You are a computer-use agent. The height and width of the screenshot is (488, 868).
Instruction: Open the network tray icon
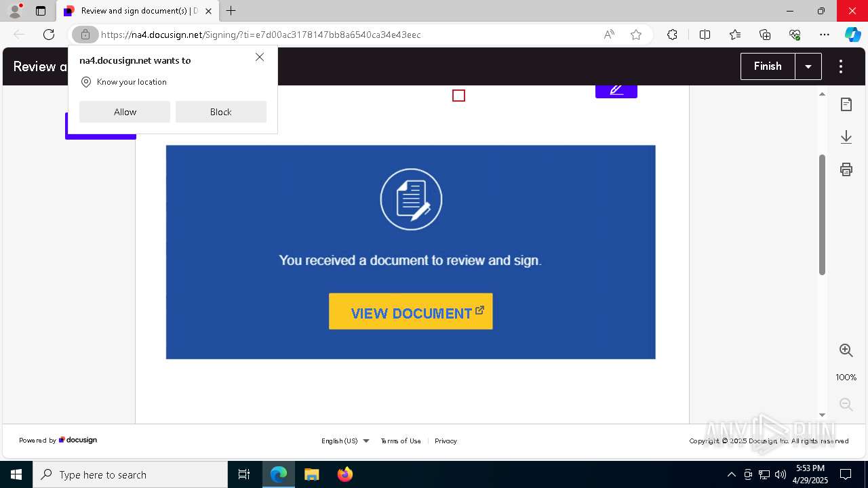click(764, 474)
